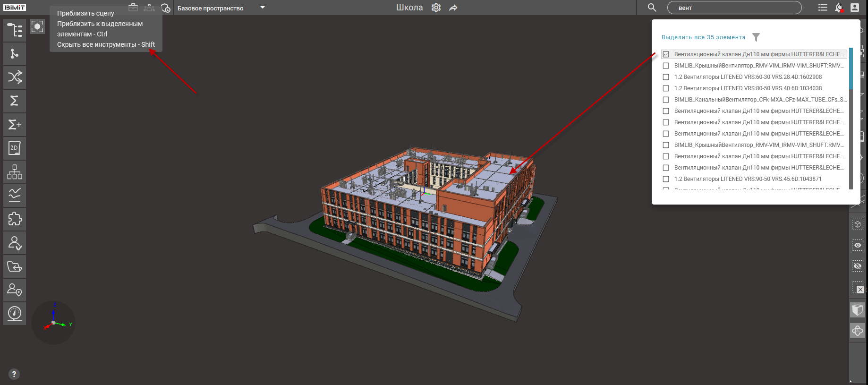
Task: Toggle the eye visibility icon on right toolbar
Action: pyautogui.click(x=858, y=245)
